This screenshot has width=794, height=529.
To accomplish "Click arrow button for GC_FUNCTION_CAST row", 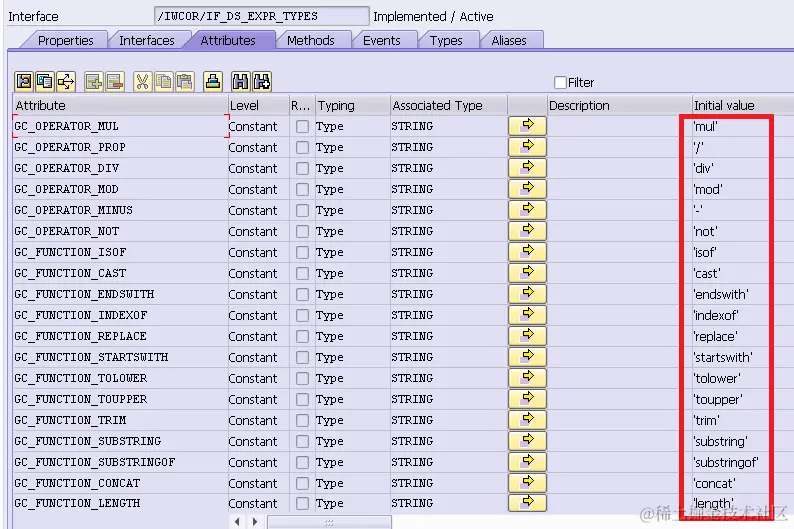I will pos(528,273).
